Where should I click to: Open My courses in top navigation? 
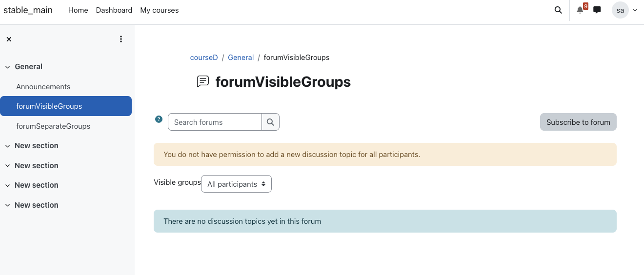[160, 10]
